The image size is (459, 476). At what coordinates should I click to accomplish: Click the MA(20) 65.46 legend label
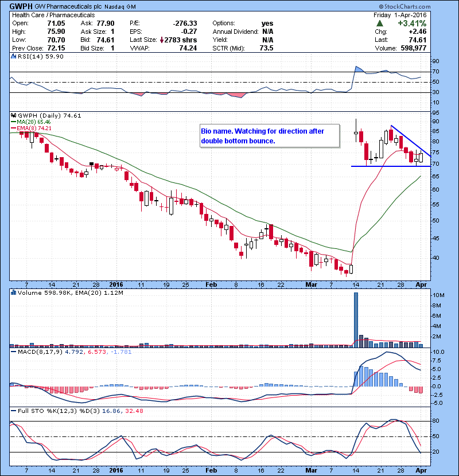[33, 122]
